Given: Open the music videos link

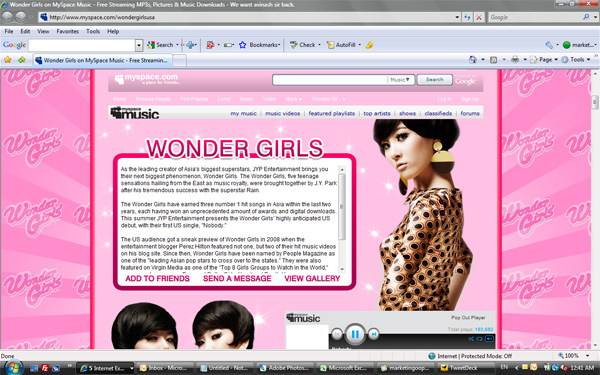Looking at the screenshot, I should 282,113.
